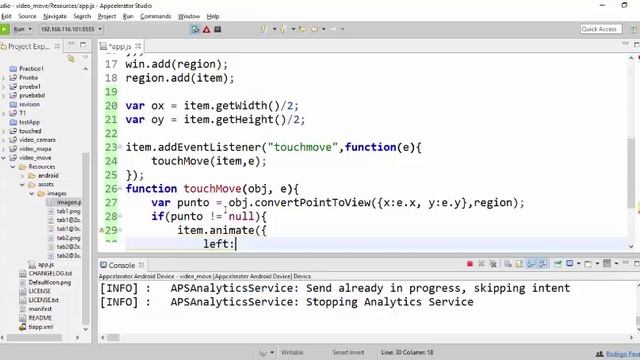Click the green Run launch button
The height and width of the screenshot is (360, 640).
coord(4,29)
